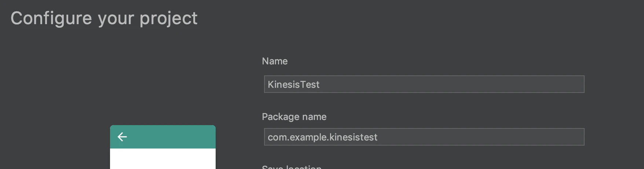This screenshot has width=644, height=169.
Task: Place the cursor on "kinesistest" in the package name
Action: (354, 137)
